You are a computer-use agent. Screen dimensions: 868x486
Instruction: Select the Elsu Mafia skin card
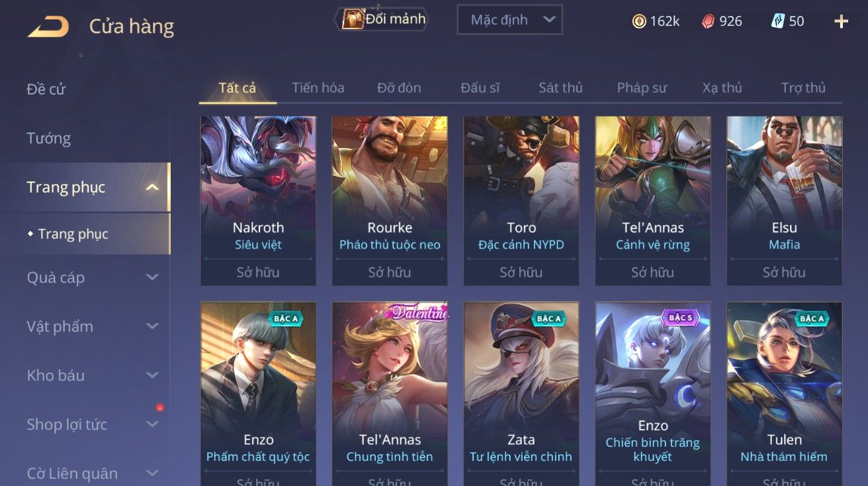click(784, 201)
